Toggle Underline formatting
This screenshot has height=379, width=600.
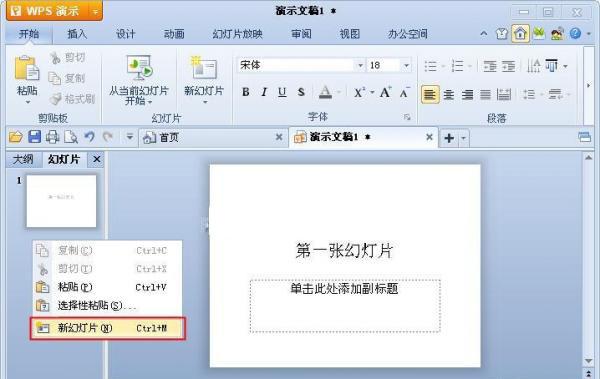click(282, 92)
